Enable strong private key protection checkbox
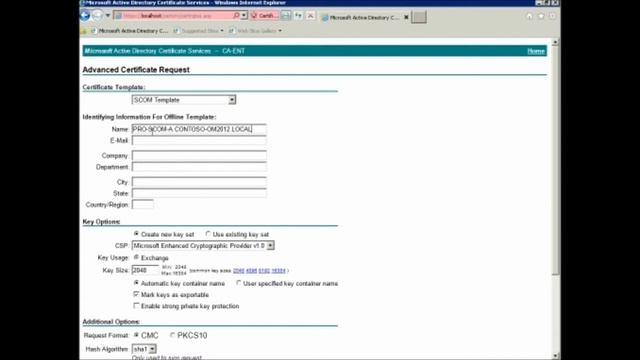Image resolution: width=640 pixels, height=360 pixels. (x=136, y=306)
